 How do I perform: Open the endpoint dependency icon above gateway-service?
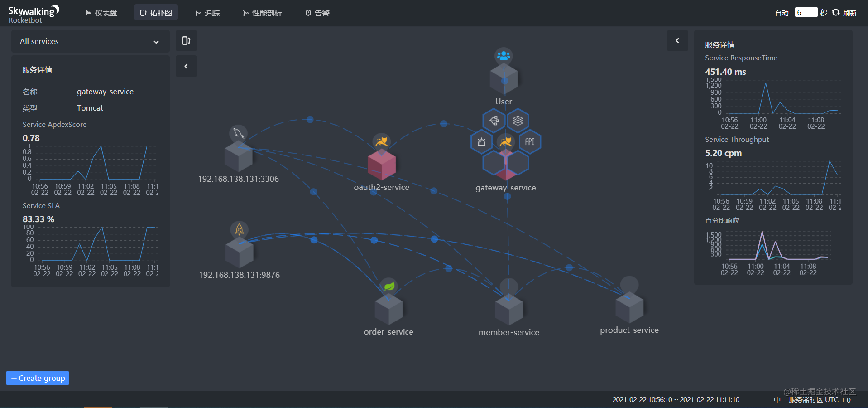tap(493, 121)
